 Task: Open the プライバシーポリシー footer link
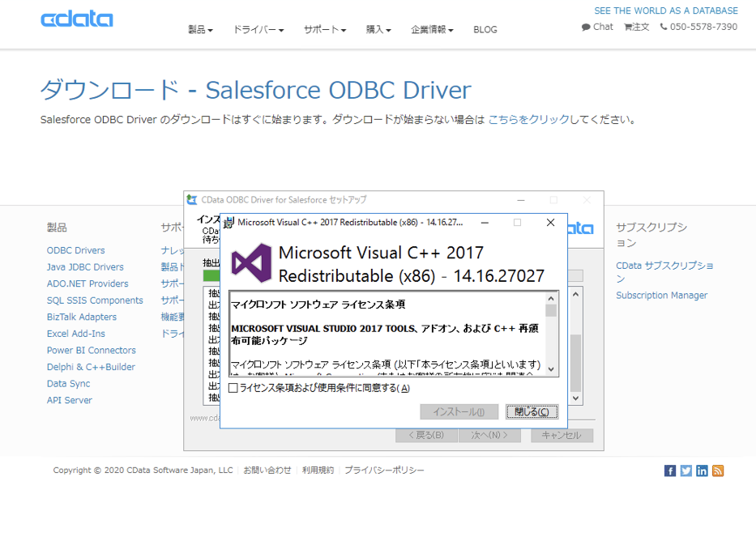[x=384, y=470]
